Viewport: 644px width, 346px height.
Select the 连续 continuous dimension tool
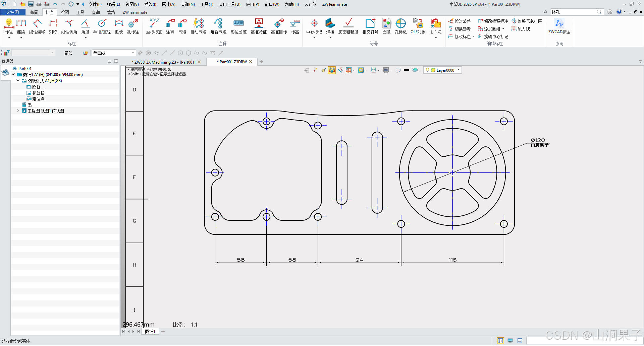coord(21,26)
